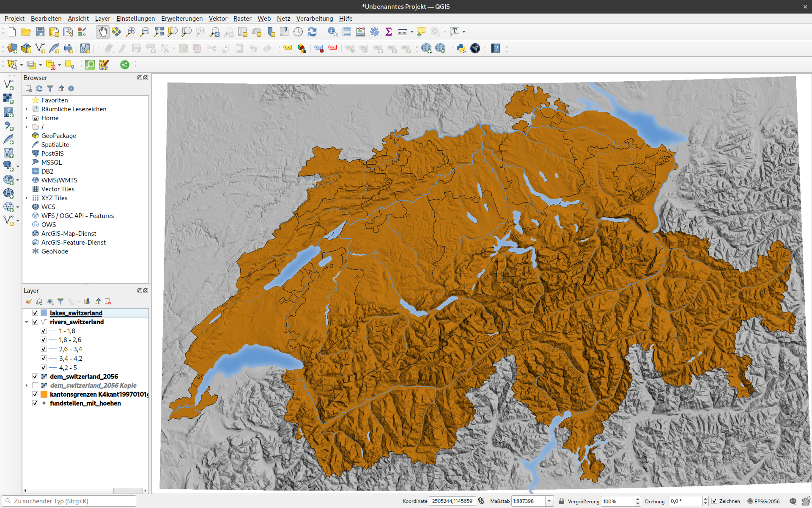Collapse the rivers_switzerland layer legend

pyautogui.click(x=27, y=322)
